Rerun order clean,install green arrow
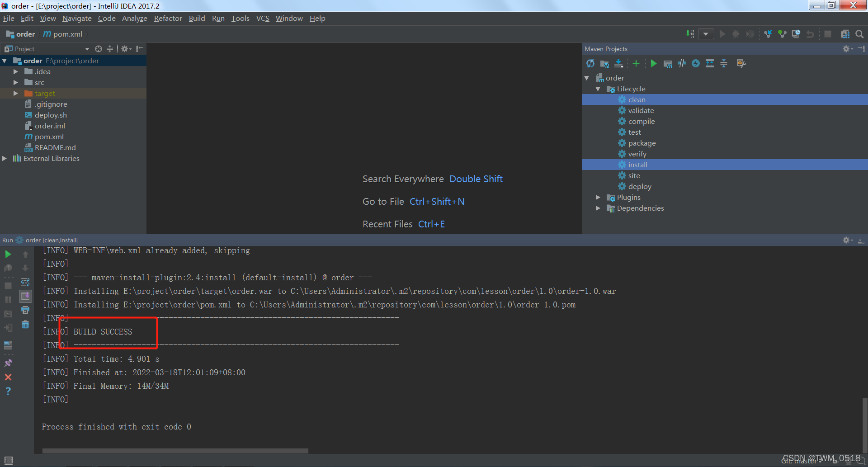868x467 pixels. tap(8, 255)
